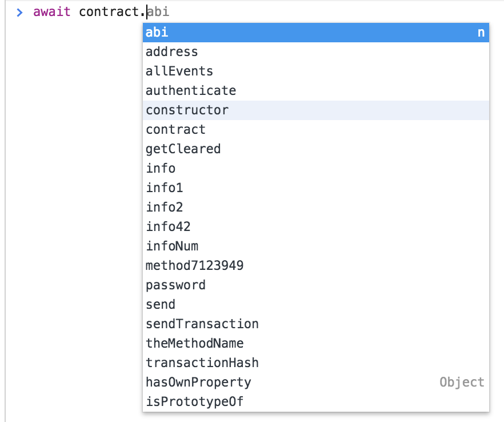The image size is (504, 422).
Task: Pick sendTransaction from autocomplete
Action: [315, 324]
